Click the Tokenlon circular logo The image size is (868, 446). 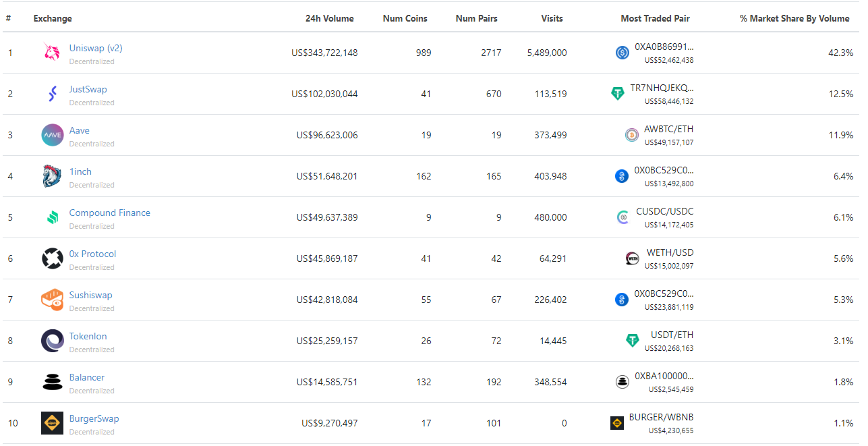(52, 341)
